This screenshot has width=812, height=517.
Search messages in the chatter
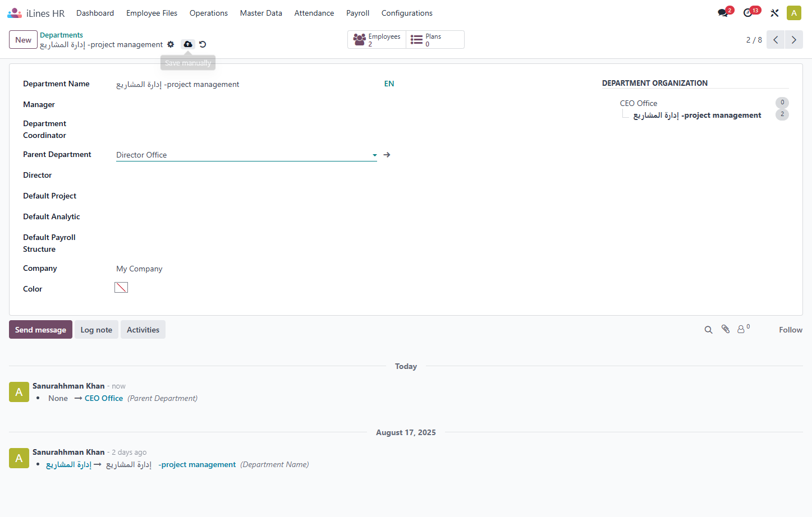709,330
